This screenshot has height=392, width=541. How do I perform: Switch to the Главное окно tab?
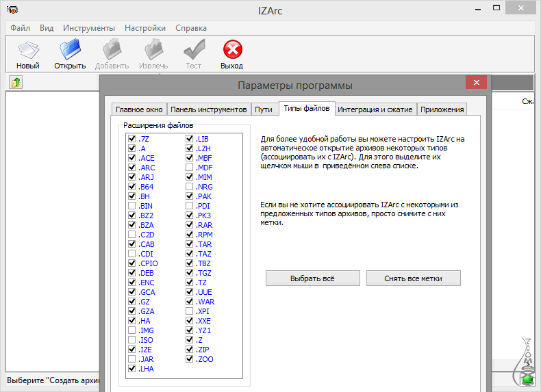coord(139,109)
